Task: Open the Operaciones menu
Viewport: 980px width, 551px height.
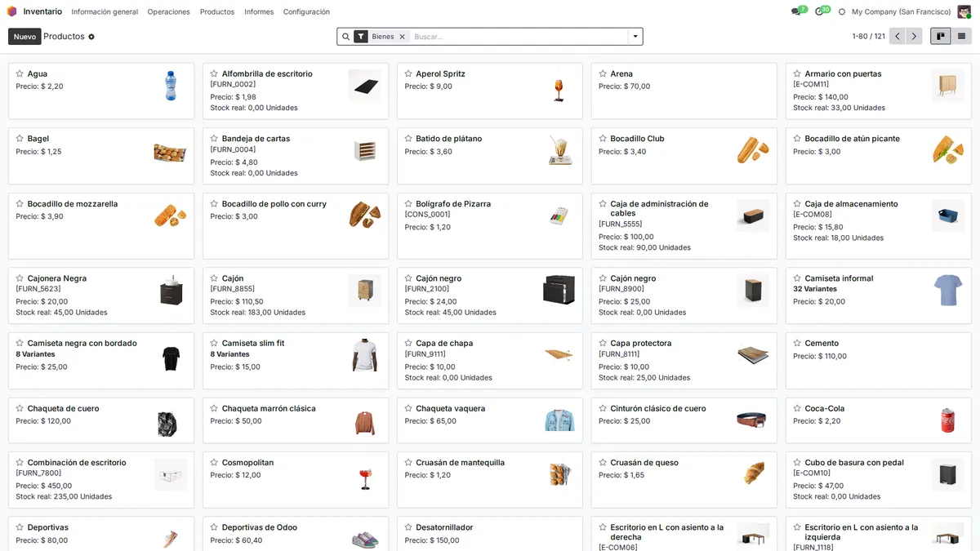Action: [x=168, y=12]
